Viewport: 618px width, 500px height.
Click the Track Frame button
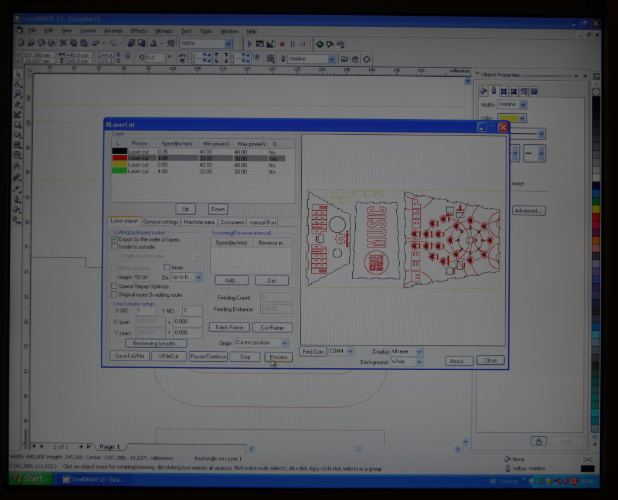[229, 327]
